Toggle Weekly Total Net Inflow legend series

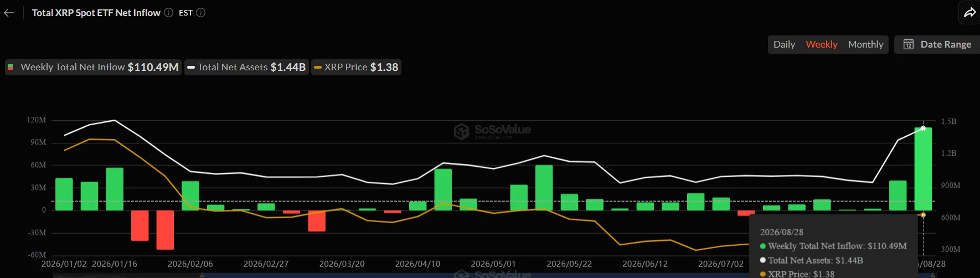tap(94, 67)
